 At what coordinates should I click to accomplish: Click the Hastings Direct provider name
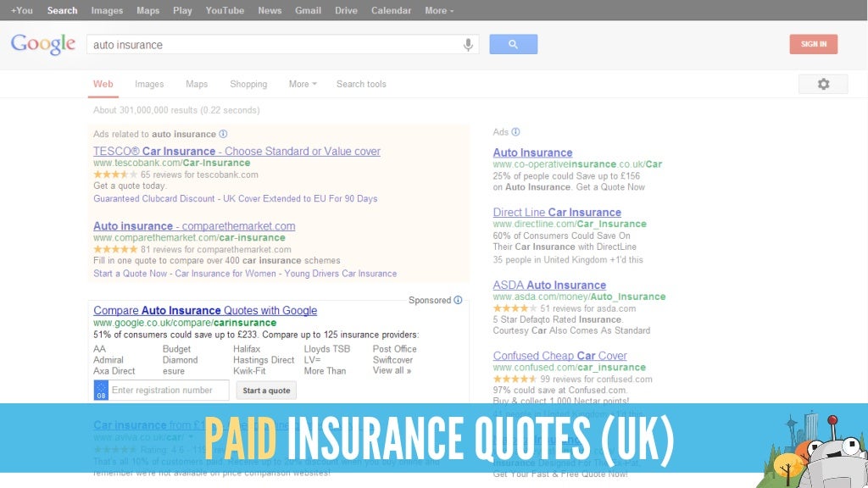coord(264,359)
